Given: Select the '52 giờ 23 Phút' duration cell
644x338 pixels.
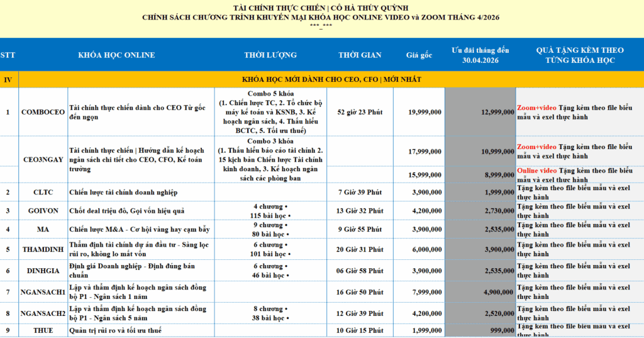Looking at the screenshot, I should pos(360,112).
